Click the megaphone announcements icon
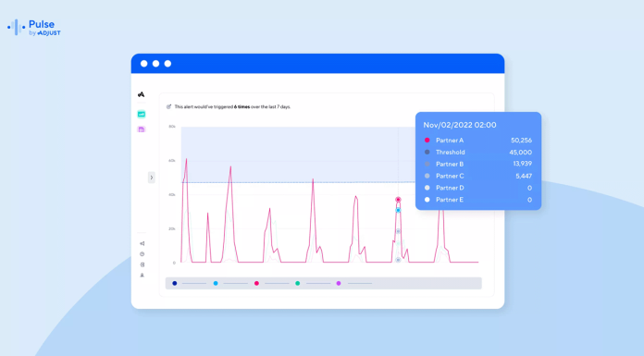This screenshot has height=356, width=644. click(x=142, y=243)
